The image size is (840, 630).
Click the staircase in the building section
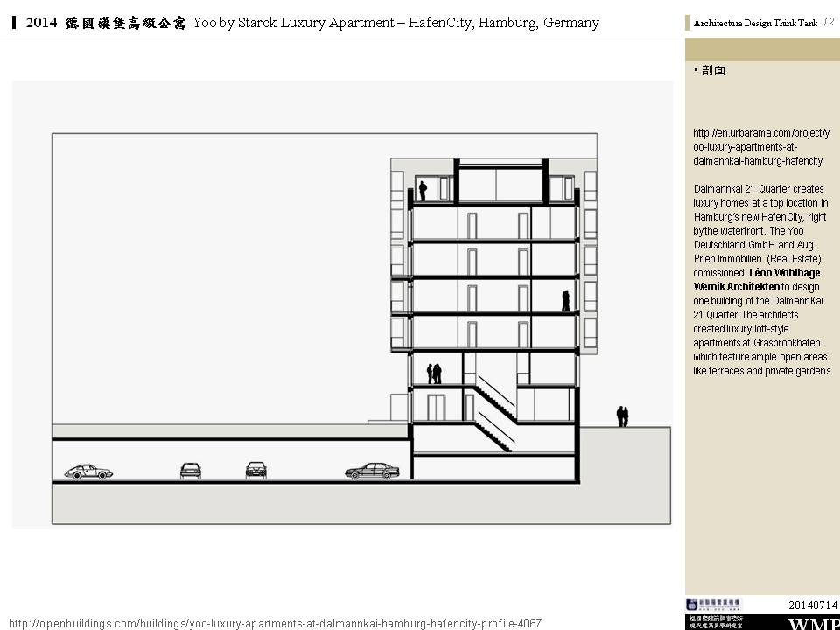pyautogui.click(x=494, y=411)
